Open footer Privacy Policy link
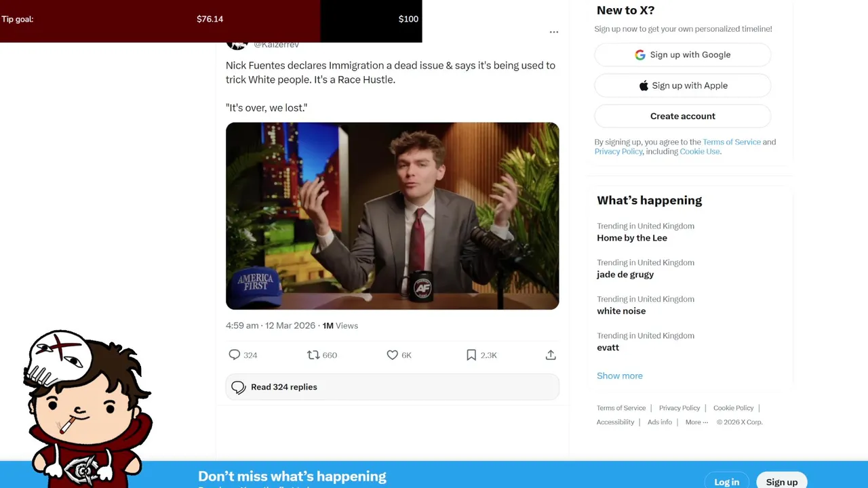 (679, 408)
